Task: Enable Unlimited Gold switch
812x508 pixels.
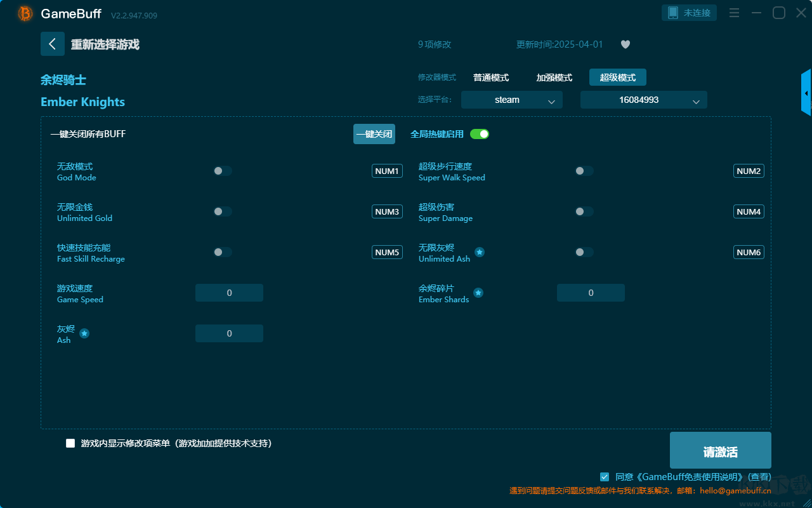Action: pyautogui.click(x=223, y=211)
